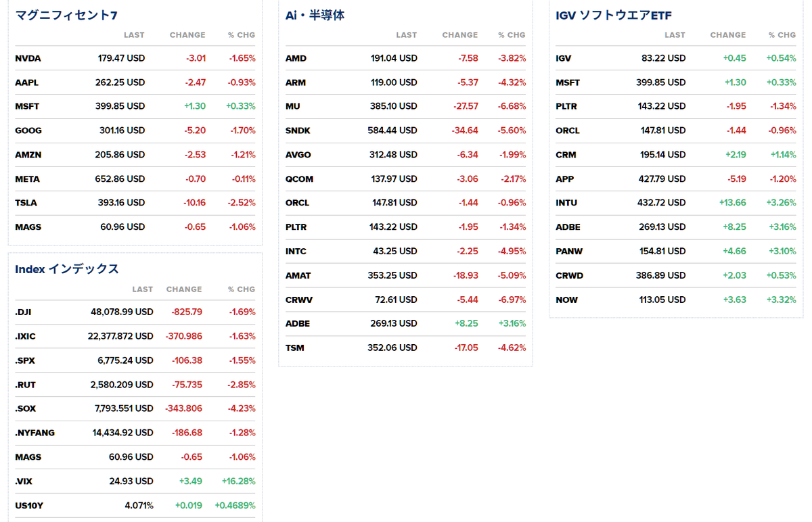Viewport: 812px width, 522px height.
Task: Select the CRM ticker symbol
Action: 566,155
